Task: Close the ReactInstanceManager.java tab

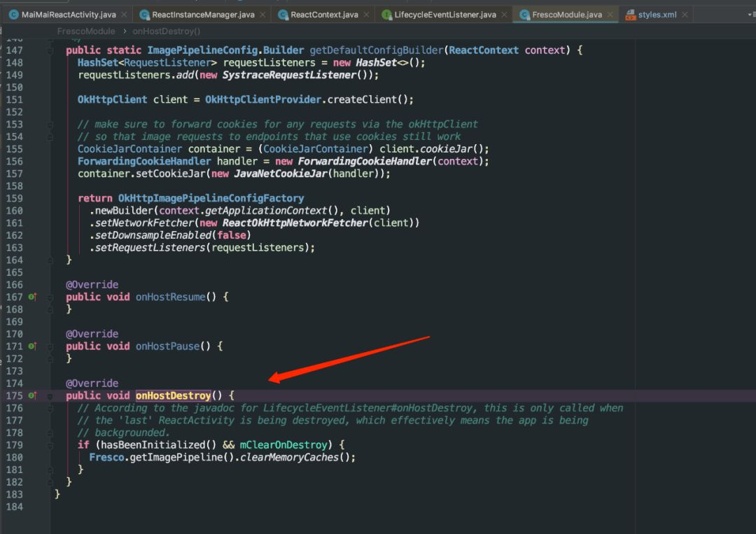Action: (262, 15)
